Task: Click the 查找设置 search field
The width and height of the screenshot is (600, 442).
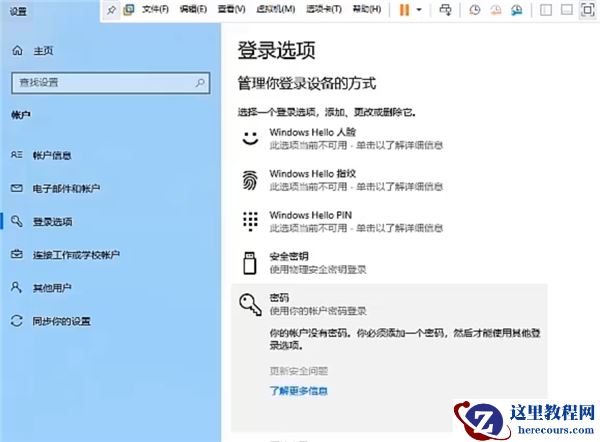Action: click(111, 83)
